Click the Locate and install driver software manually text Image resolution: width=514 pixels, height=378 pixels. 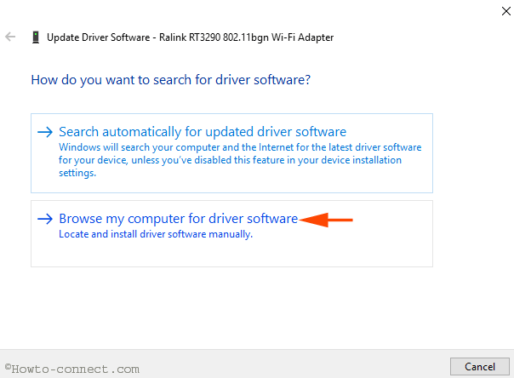156,234
